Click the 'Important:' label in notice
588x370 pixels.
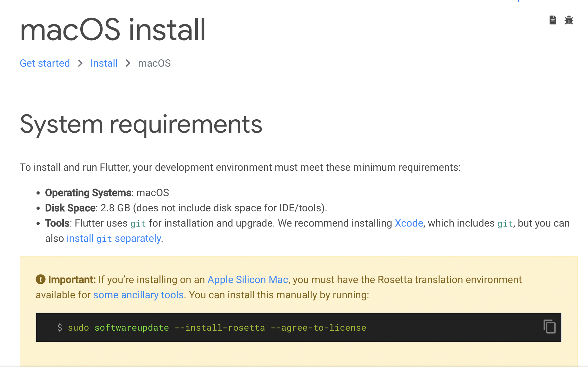pyautogui.click(x=72, y=280)
